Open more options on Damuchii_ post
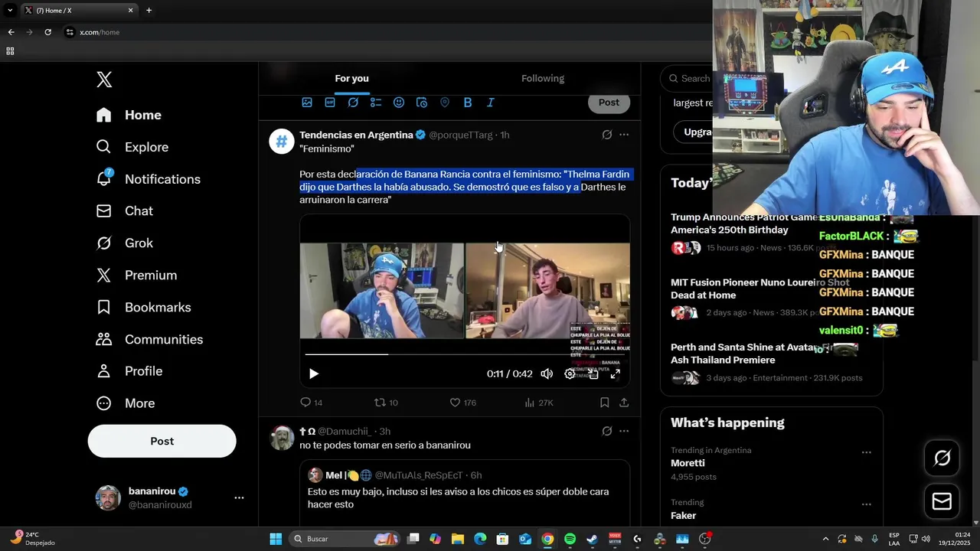The width and height of the screenshot is (980, 551). pyautogui.click(x=624, y=432)
